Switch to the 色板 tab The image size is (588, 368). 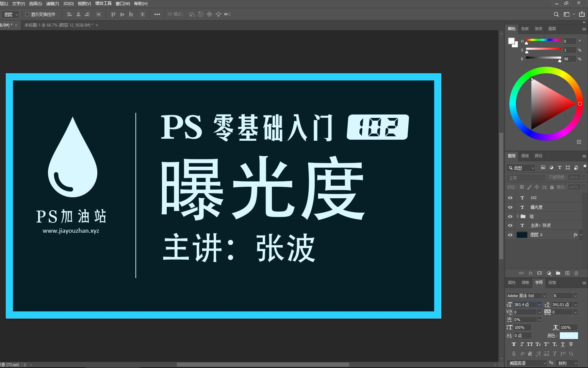[x=525, y=29]
